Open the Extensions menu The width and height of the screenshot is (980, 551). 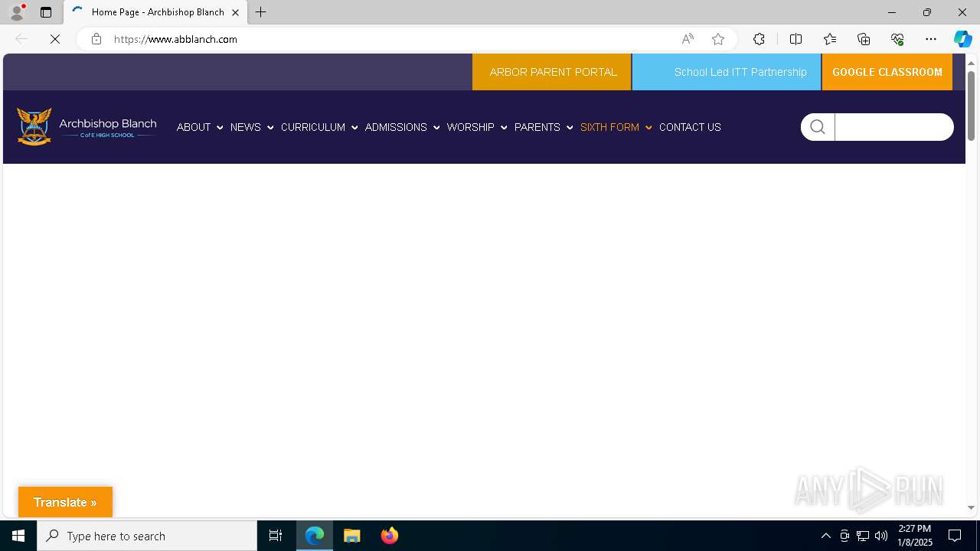pos(759,39)
